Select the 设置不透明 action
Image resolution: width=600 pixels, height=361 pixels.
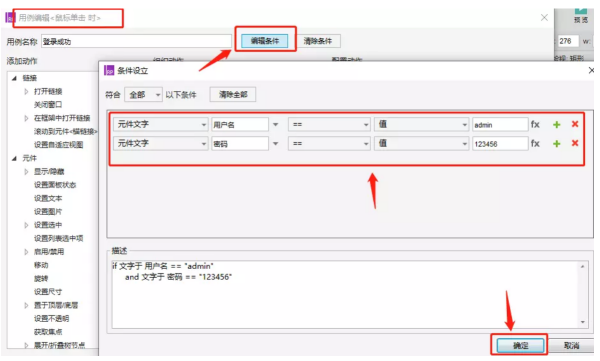pos(52,319)
